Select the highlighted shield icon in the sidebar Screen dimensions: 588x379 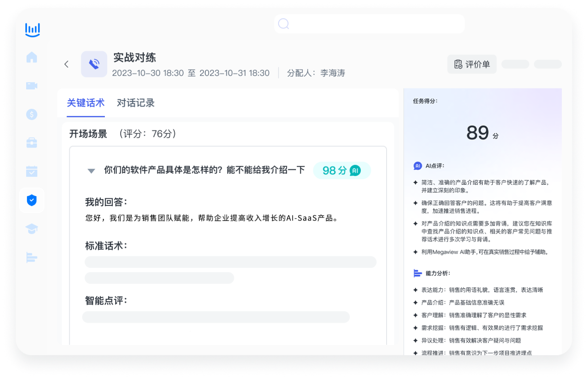(32, 200)
